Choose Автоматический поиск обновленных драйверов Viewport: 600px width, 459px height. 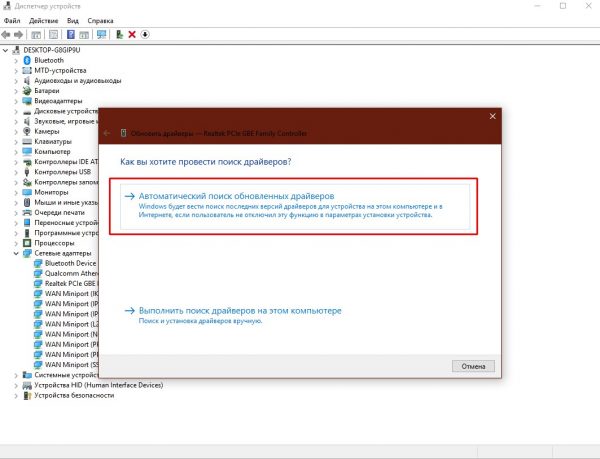click(295, 207)
